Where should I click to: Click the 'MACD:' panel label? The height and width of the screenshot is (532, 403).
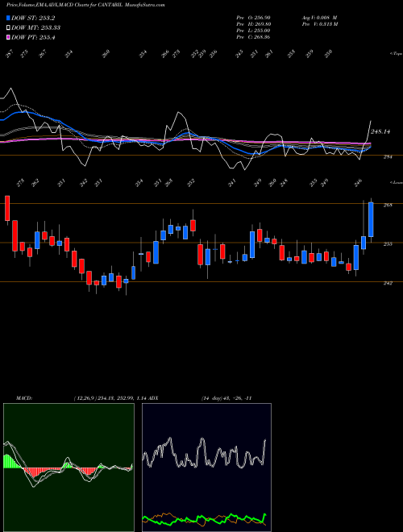coord(23,398)
